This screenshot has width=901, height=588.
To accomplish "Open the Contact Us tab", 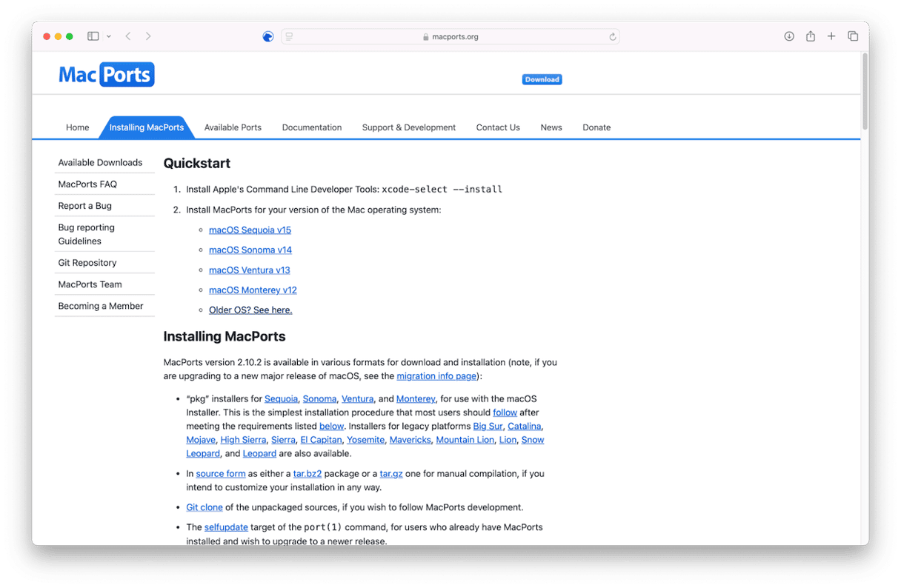I will (498, 127).
